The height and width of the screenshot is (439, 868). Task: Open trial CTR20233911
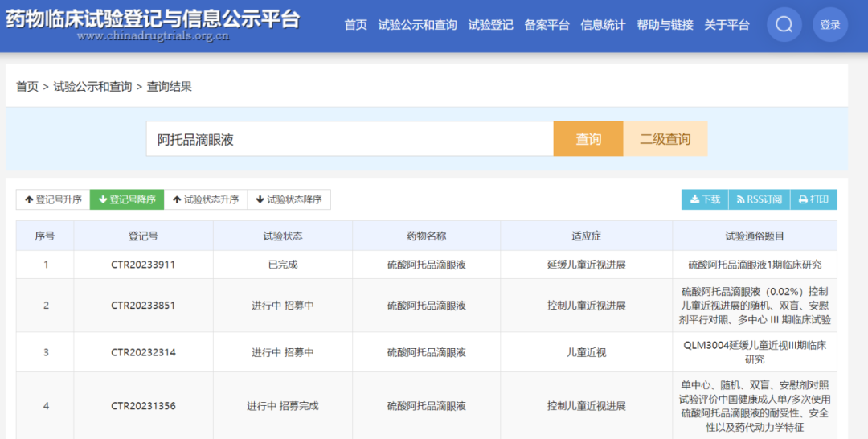[x=143, y=265]
